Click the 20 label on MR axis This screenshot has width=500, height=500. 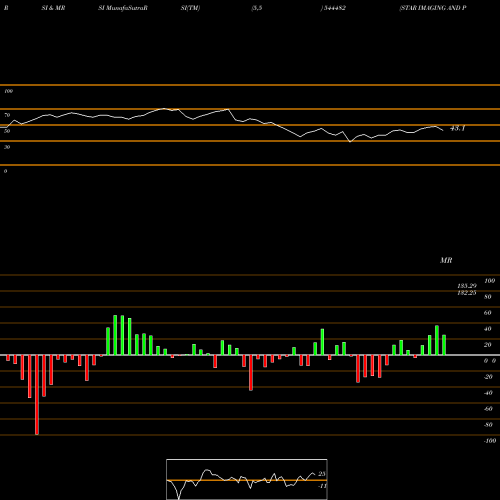tap(488, 345)
